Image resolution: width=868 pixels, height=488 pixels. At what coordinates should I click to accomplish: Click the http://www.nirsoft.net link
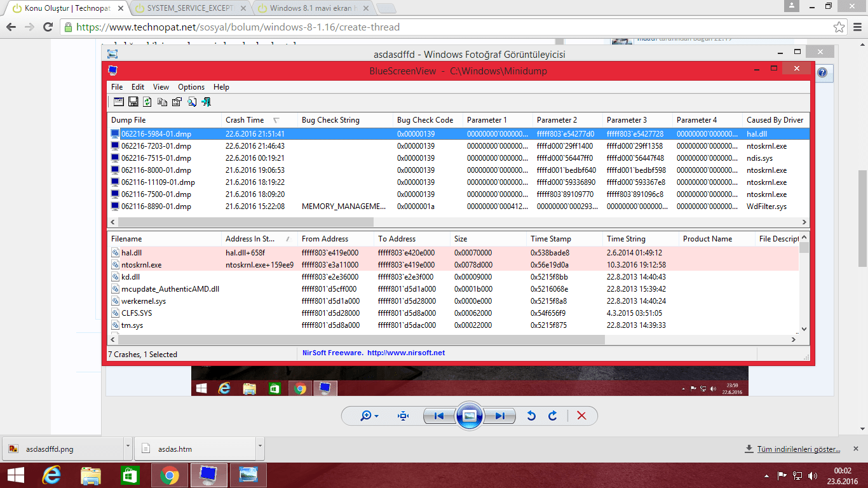coord(406,353)
